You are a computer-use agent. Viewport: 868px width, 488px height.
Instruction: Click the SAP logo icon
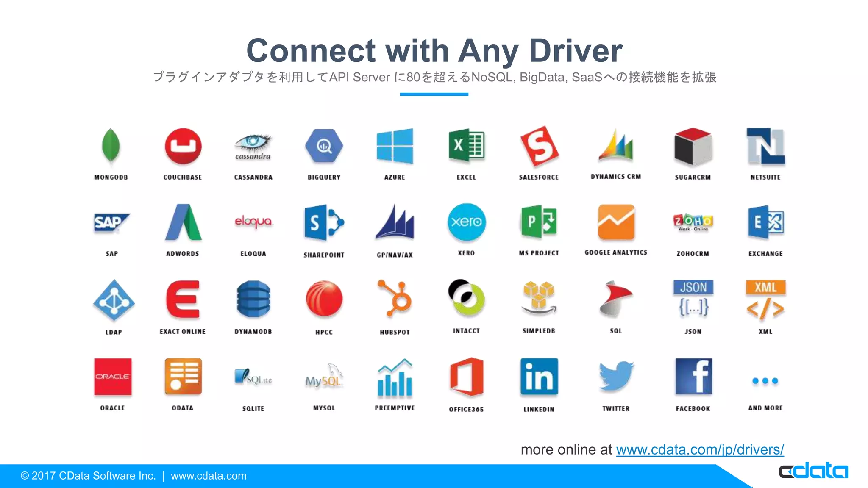111,223
